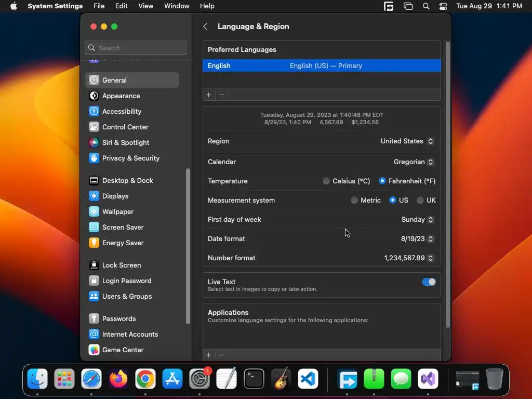This screenshot has width=532, height=399.
Task: Launch Firefox from the Dock
Action: [x=118, y=379]
